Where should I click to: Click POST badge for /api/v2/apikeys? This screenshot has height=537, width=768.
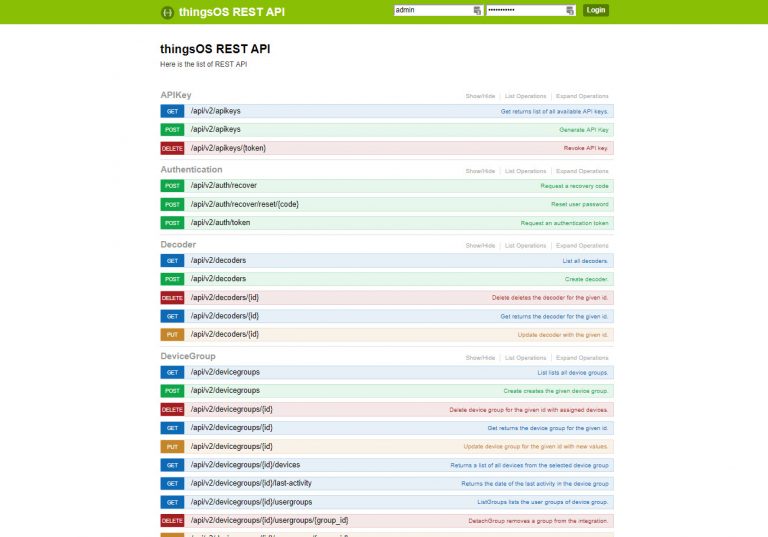pos(172,130)
